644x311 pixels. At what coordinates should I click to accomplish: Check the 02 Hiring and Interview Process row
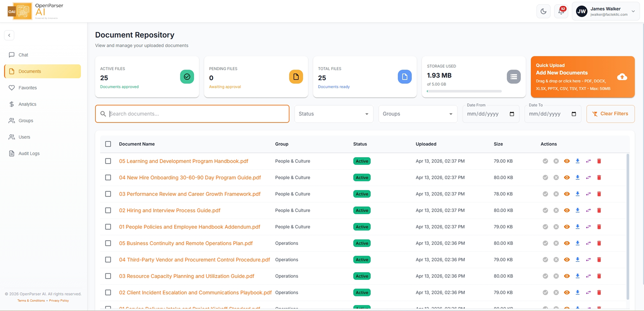point(108,210)
